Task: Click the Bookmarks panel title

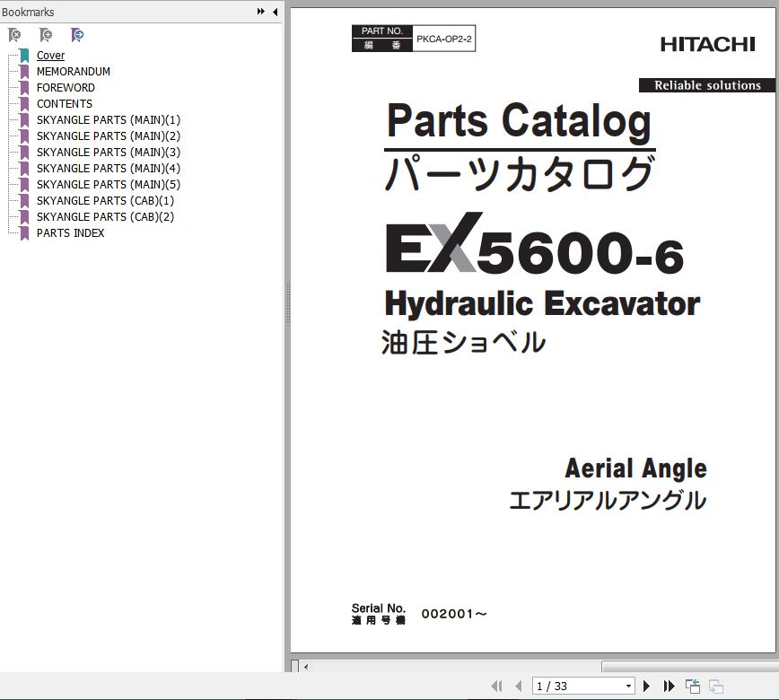Action: (28, 12)
